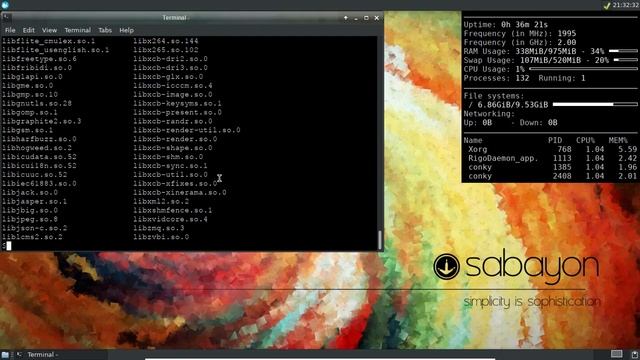Click libgmp.so.10 entry

pos(30,95)
